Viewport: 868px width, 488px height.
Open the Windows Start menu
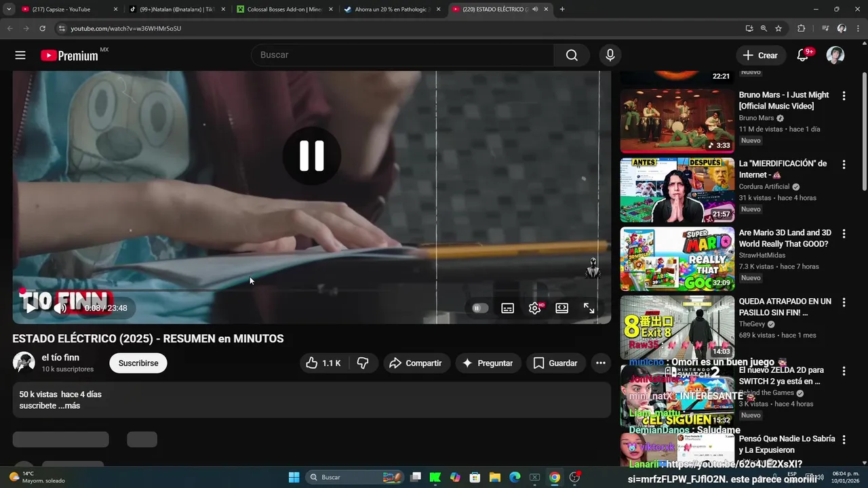click(x=294, y=477)
